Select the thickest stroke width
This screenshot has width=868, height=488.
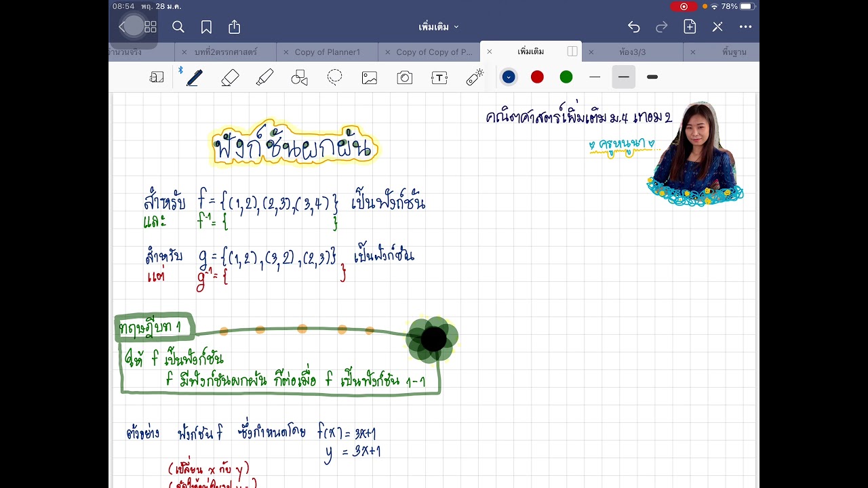[x=652, y=77]
